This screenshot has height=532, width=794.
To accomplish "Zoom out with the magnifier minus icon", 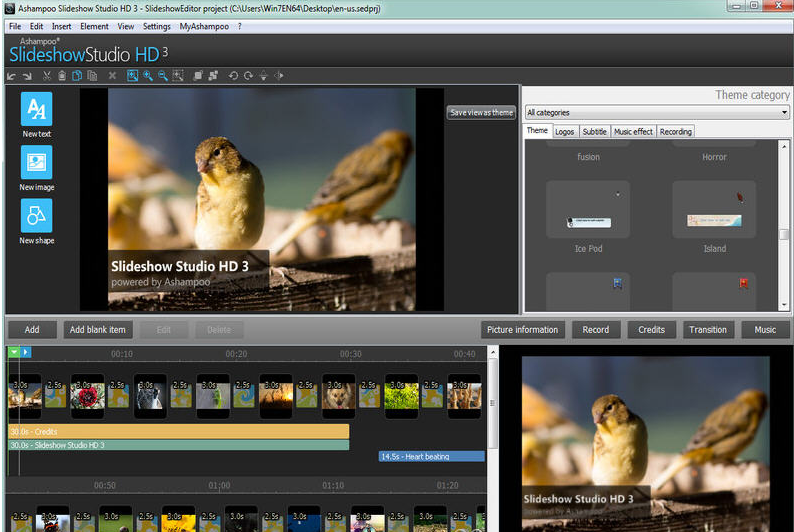I will pos(163,76).
